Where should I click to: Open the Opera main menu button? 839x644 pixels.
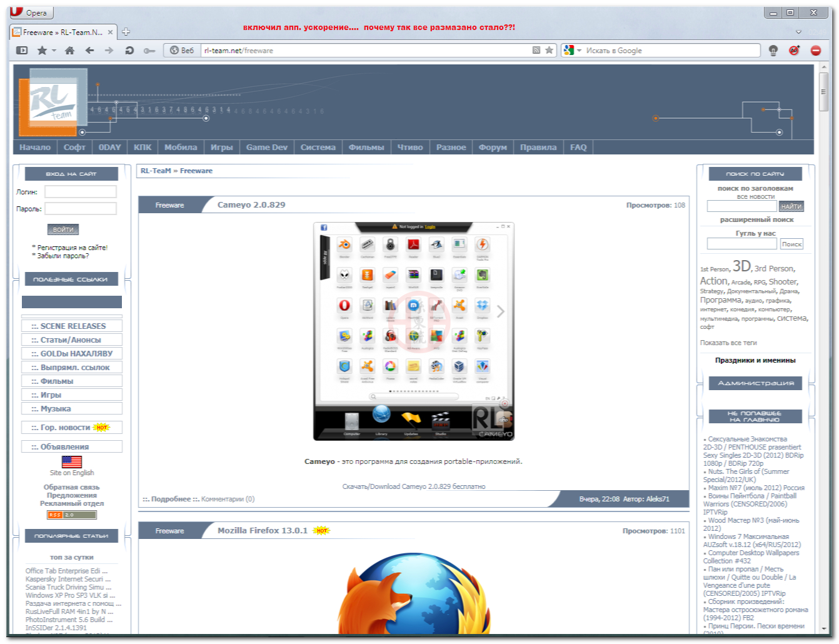[31, 13]
